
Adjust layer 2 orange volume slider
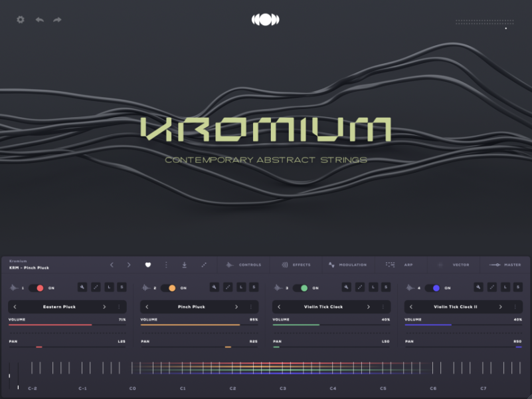pyautogui.click(x=199, y=325)
